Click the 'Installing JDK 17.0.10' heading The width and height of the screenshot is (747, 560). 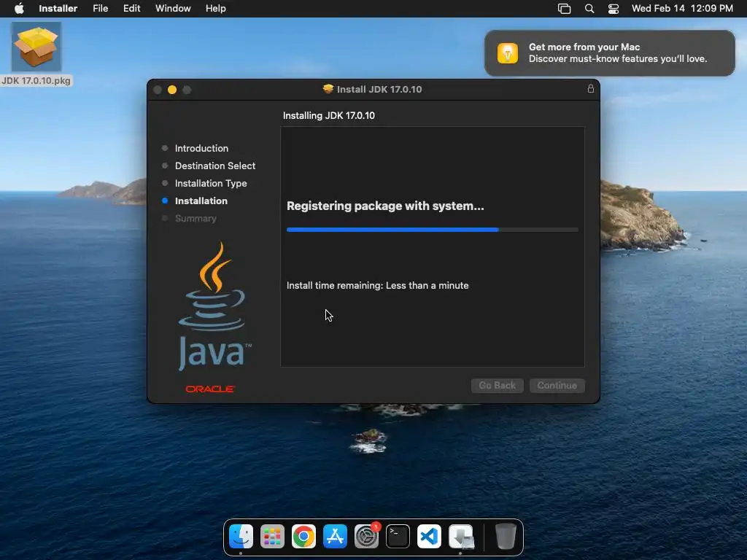coord(329,116)
